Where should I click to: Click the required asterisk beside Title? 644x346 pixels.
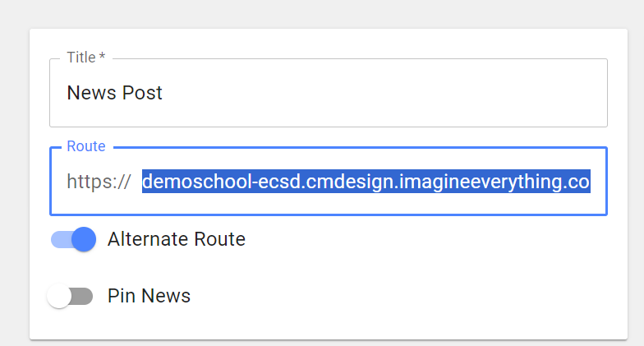click(102, 58)
